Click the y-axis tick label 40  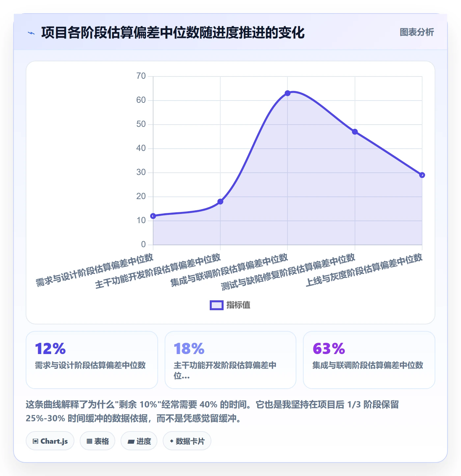tap(141, 148)
